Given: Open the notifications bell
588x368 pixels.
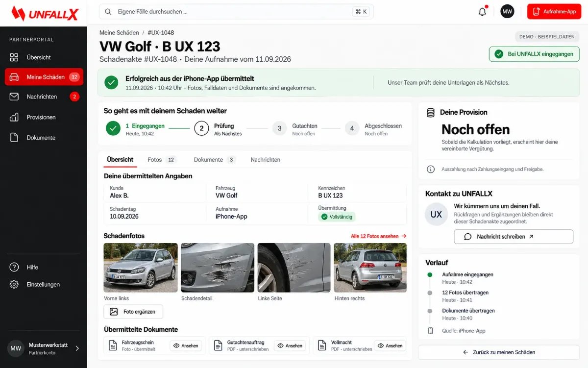Looking at the screenshot, I should [x=483, y=12].
